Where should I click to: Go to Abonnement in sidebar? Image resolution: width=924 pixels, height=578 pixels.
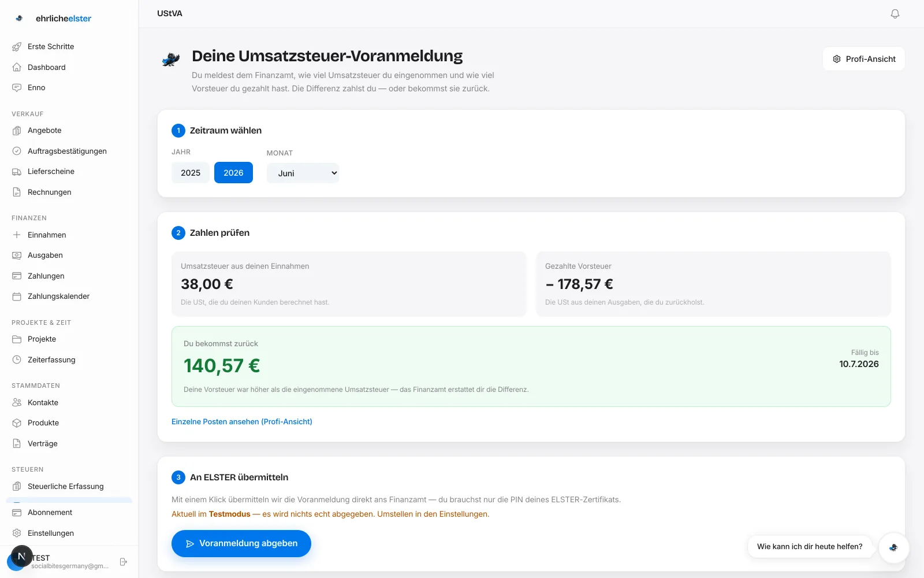pos(69,513)
